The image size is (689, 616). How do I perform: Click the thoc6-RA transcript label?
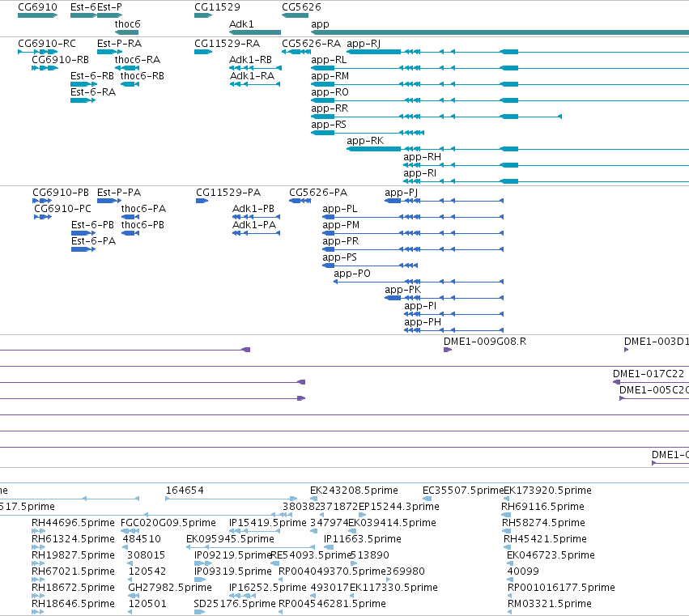pos(138,60)
